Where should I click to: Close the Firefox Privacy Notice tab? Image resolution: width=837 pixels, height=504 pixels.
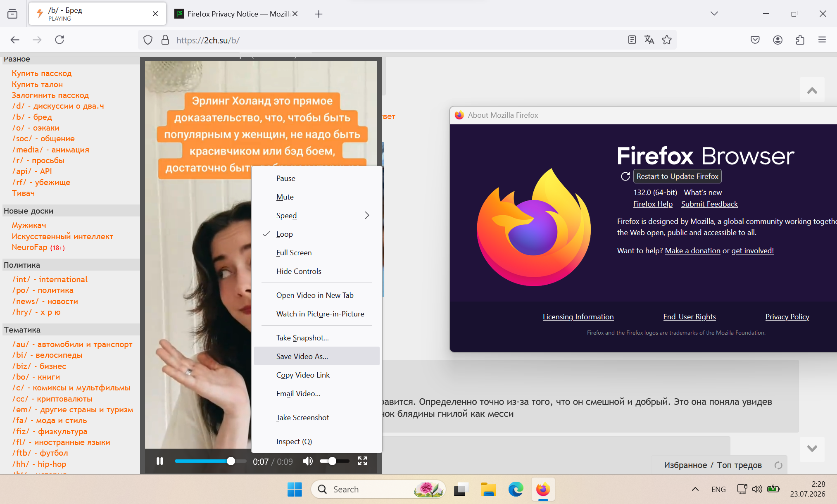click(x=295, y=14)
